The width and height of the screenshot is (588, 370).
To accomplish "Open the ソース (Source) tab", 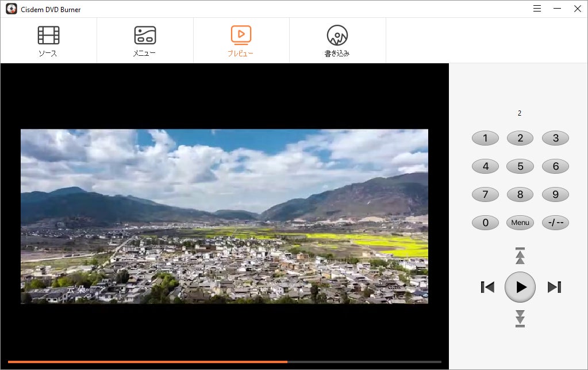I will [x=48, y=40].
